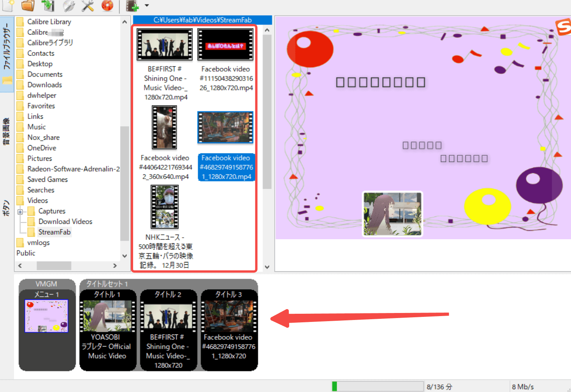Select the Radeon-Software-Adrenalin folder
The image size is (571, 392).
click(73, 169)
